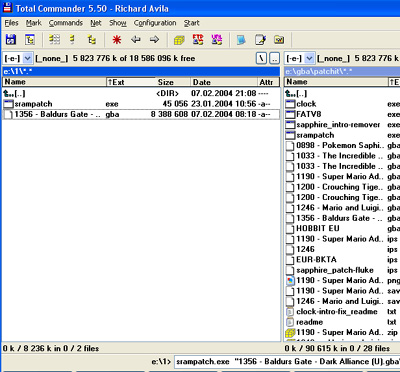Select clock-intro-fix_readme txt file

pos(342,311)
